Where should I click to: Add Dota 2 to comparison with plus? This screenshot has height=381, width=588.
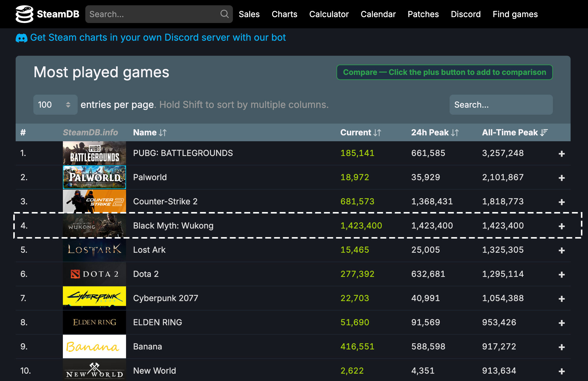(561, 275)
